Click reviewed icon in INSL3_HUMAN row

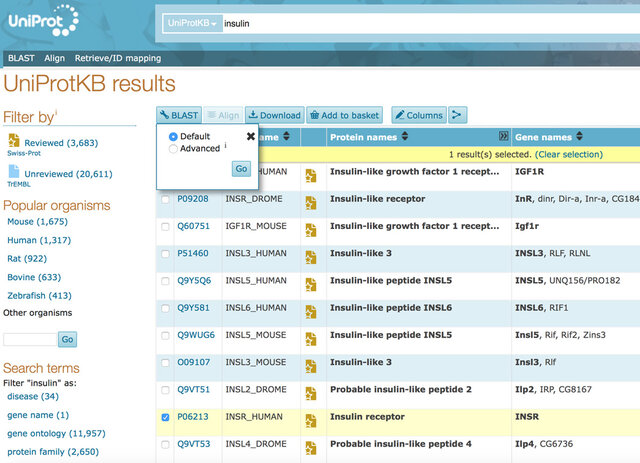(311, 258)
